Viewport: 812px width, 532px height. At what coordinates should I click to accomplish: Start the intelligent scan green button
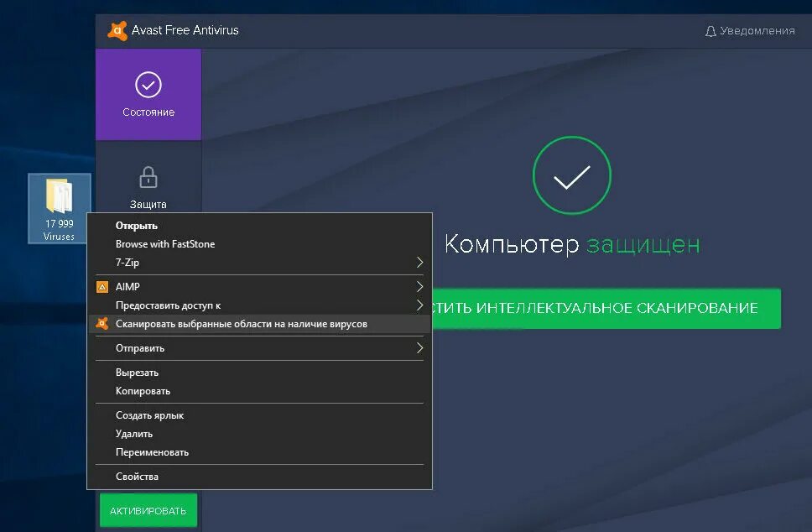tap(606, 308)
